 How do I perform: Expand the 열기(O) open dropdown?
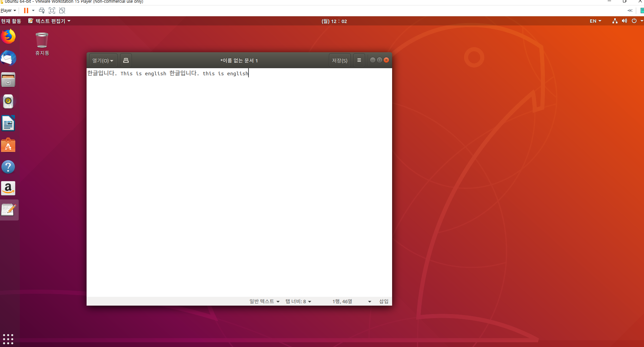coord(103,60)
